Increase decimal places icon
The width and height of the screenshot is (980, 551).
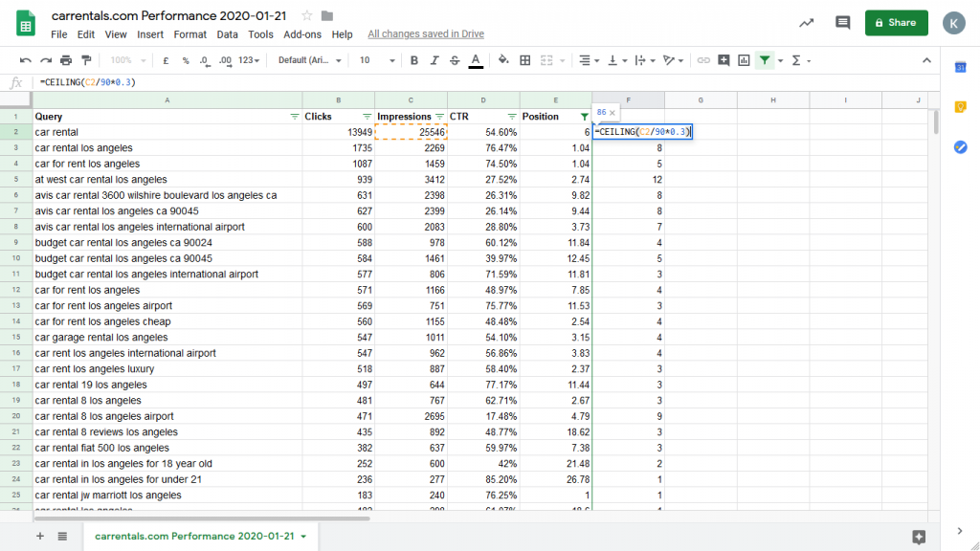click(x=225, y=60)
